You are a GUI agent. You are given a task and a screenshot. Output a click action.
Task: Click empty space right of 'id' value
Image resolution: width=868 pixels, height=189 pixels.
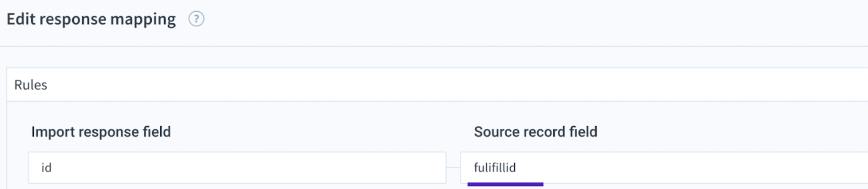tap(249, 168)
